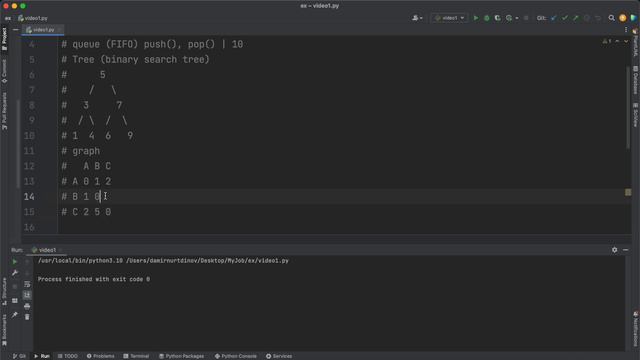640x360 pixels.
Task: Start debugging with the green bug icon
Action: click(487, 18)
